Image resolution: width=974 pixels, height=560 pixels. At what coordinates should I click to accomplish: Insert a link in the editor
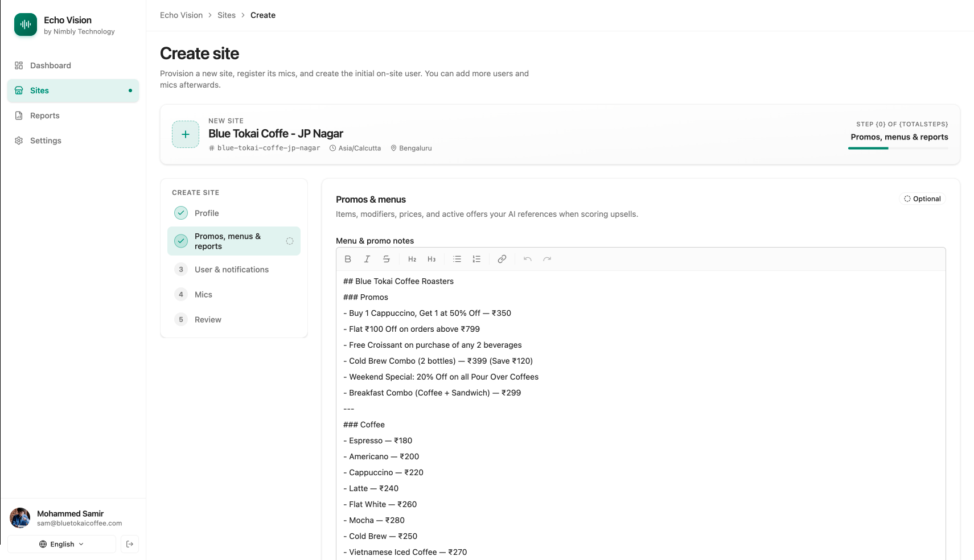502,259
